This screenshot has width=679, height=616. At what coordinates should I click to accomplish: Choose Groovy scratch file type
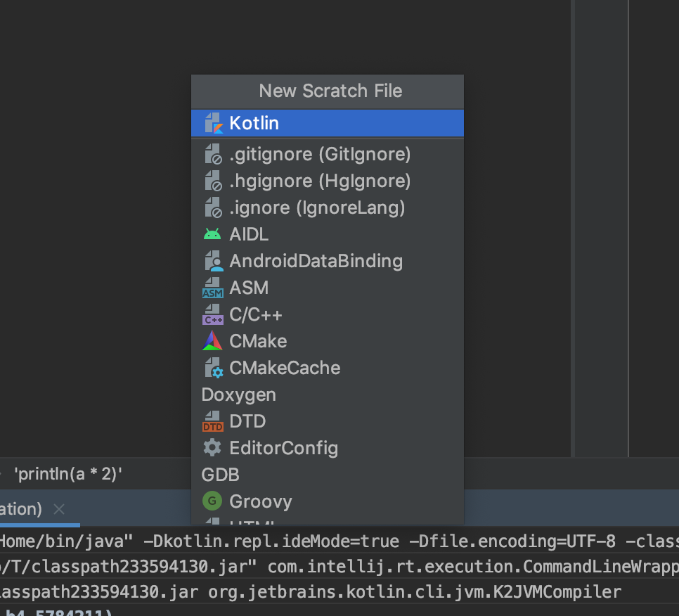[x=328, y=501]
